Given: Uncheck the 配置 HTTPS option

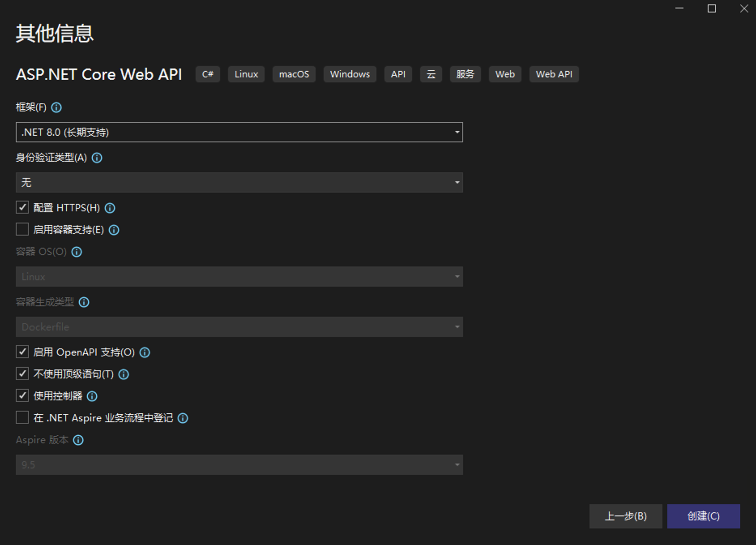Looking at the screenshot, I should tap(22, 207).
